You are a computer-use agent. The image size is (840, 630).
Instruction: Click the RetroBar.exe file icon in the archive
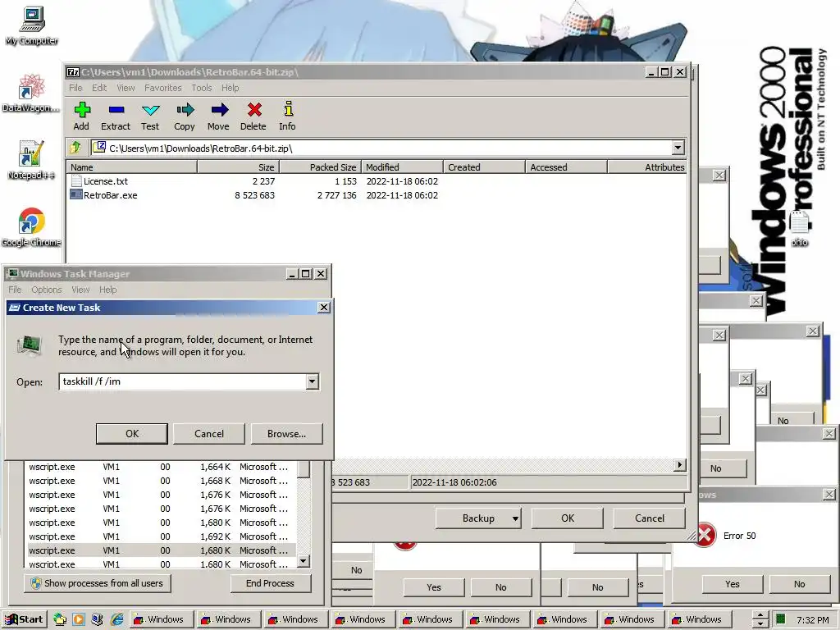[x=76, y=195]
